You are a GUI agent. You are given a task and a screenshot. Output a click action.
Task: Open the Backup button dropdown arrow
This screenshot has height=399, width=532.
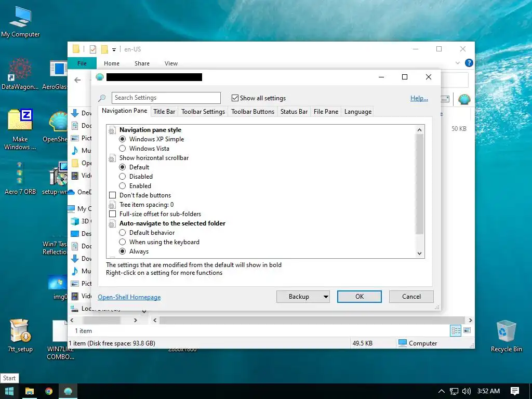(x=326, y=297)
